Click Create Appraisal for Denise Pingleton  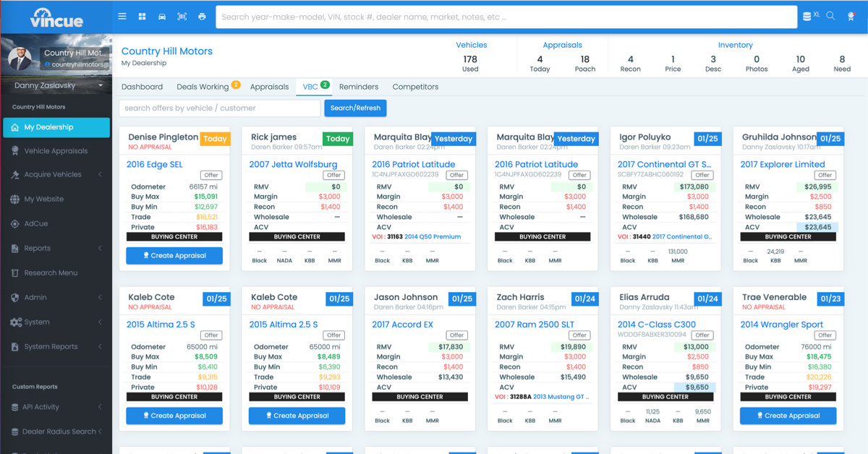coord(174,255)
